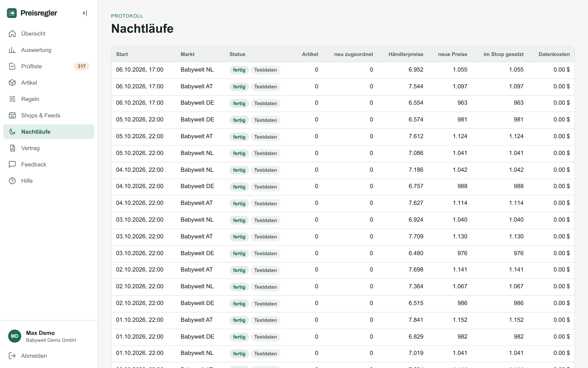The width and height of the screenshot is (588, 368).
Task: Click the 'neu zugeordnet' column header
Action: [354, 54]
